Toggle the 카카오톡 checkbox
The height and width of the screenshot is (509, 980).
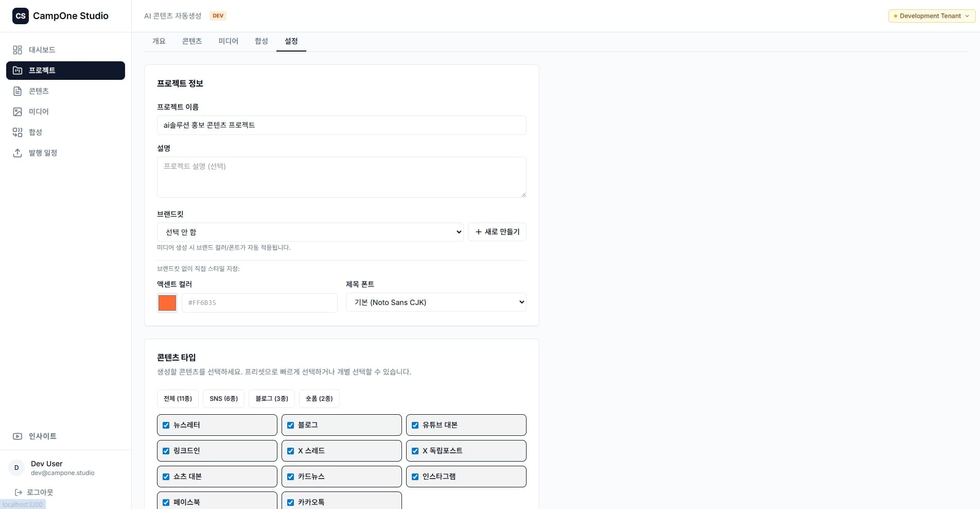click(290, 503)
